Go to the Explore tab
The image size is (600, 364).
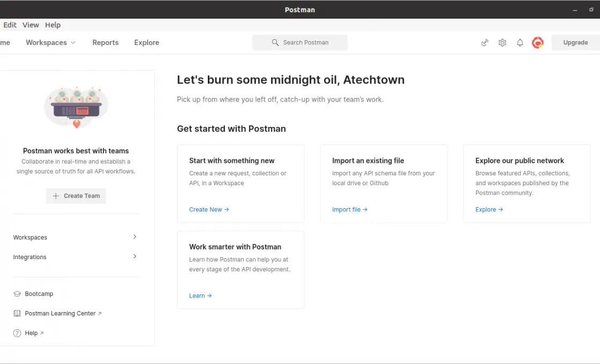point(147,42)
